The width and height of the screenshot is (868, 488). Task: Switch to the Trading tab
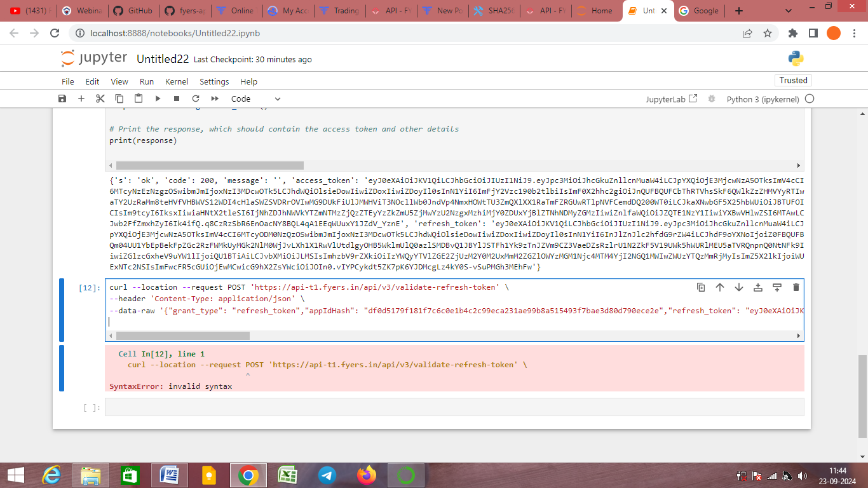coord(339,11)
